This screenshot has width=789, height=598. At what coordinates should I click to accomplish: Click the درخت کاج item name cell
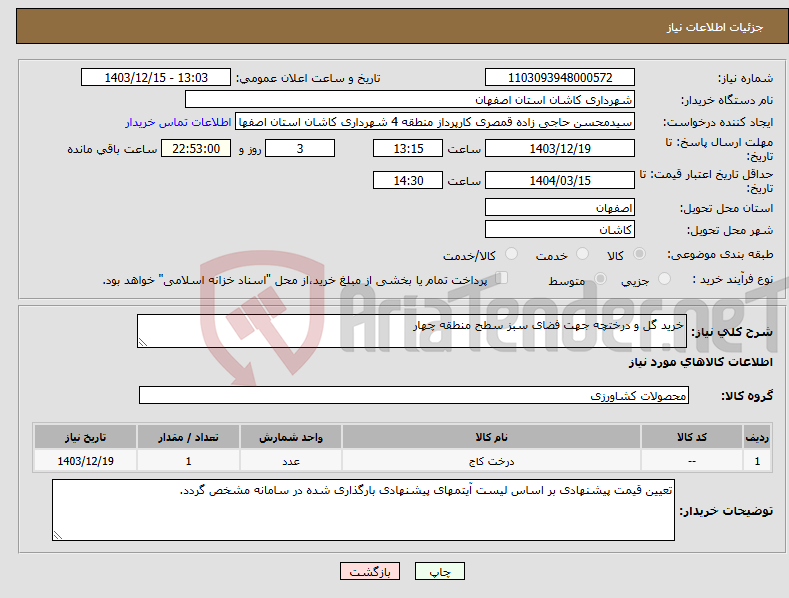(491, 461)
